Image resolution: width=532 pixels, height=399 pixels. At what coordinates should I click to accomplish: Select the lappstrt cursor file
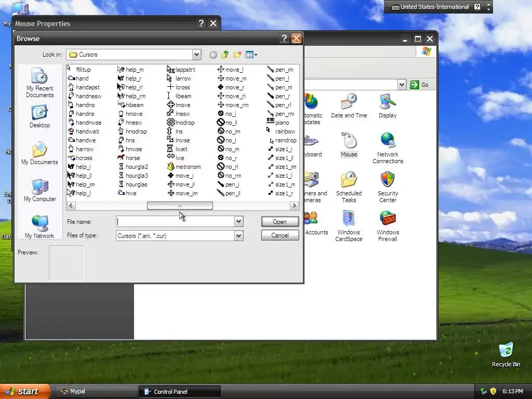pyautogui.click(x=181, y=70)
